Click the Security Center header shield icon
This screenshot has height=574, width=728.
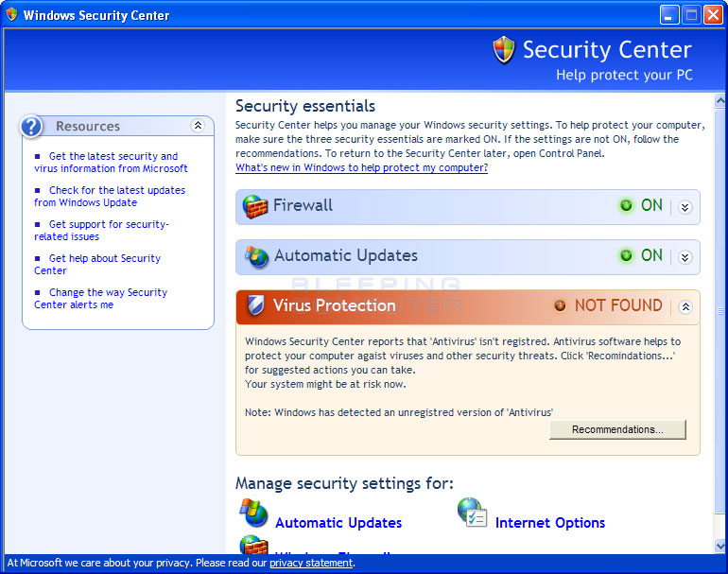(x=504, y=50)
